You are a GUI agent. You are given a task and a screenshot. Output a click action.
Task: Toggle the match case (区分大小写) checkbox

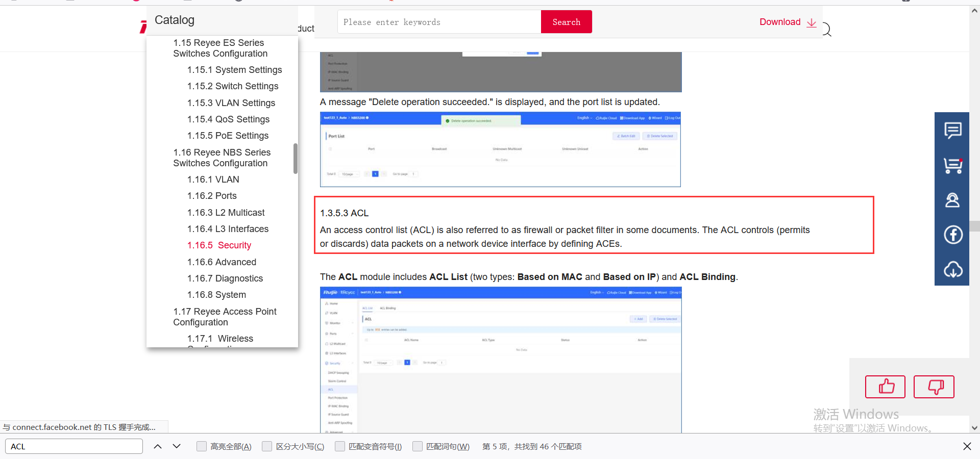tap(267, 446)
